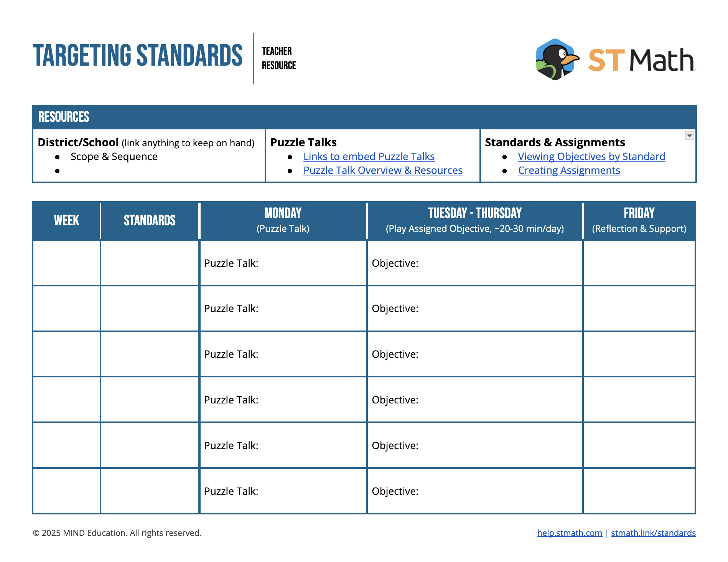728x562 pixels.
Task: Open the stmath.link/standards footer link
Action: 653,533
